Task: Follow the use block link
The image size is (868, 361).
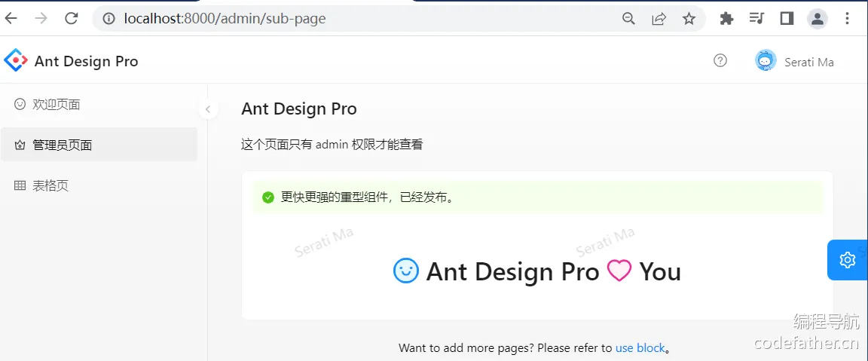Action: 640,348
